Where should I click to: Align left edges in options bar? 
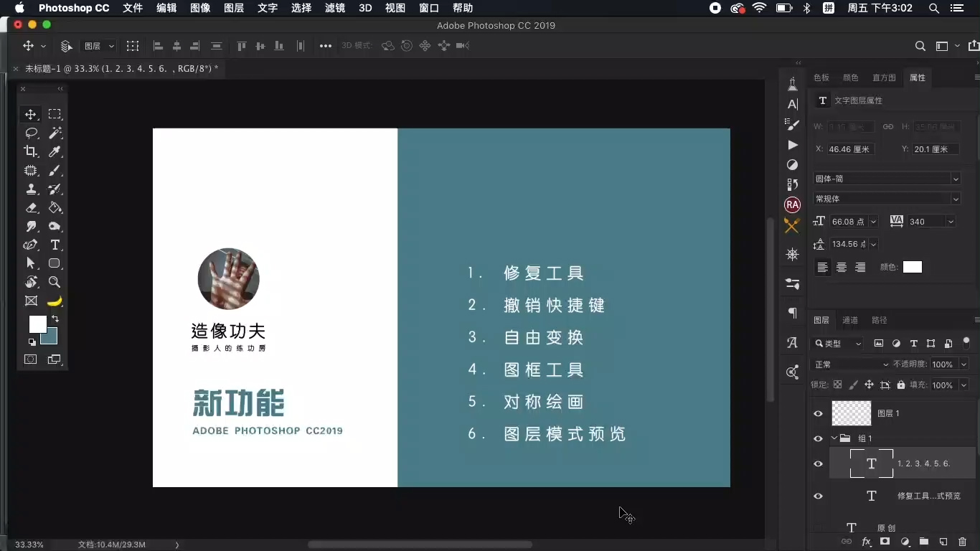coord(158,46)
